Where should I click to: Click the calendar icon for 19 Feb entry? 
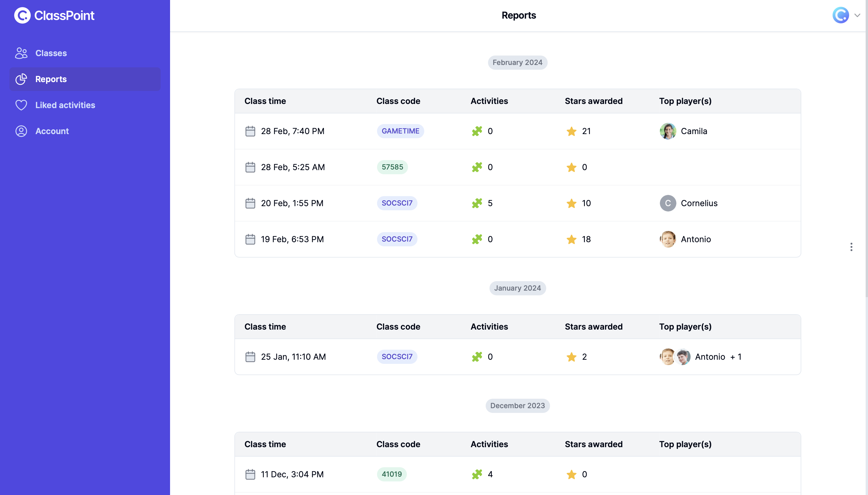[x=250, y=239]
